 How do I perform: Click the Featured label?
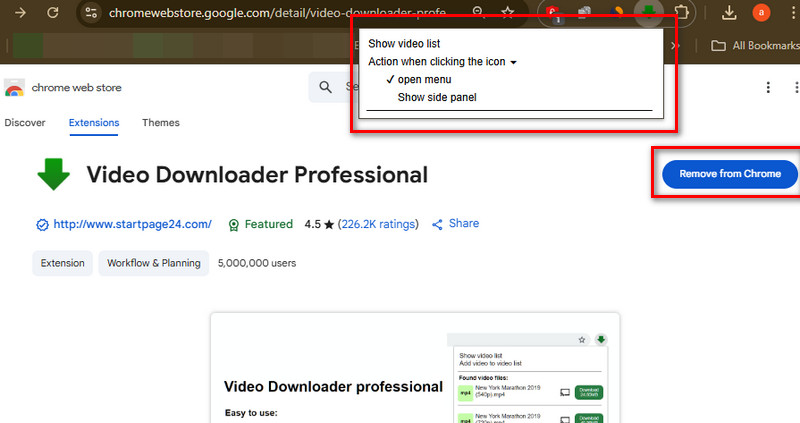tap(269, 224)
